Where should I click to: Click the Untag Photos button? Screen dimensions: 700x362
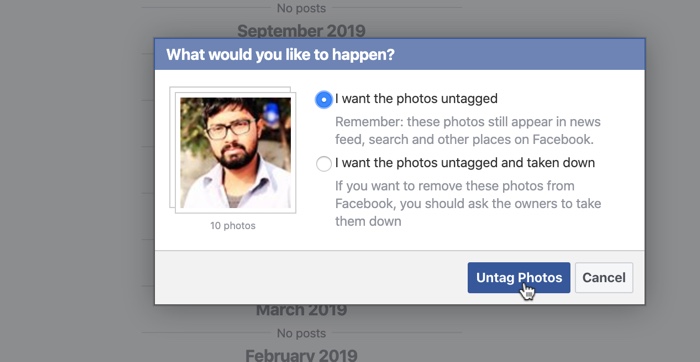[x=519, y=278]
